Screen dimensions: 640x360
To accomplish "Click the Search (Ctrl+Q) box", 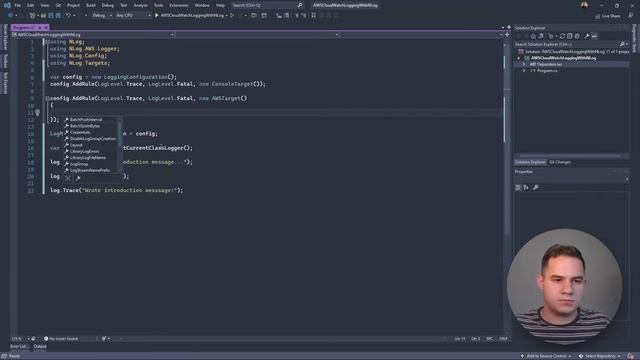I will pos(267,5).
